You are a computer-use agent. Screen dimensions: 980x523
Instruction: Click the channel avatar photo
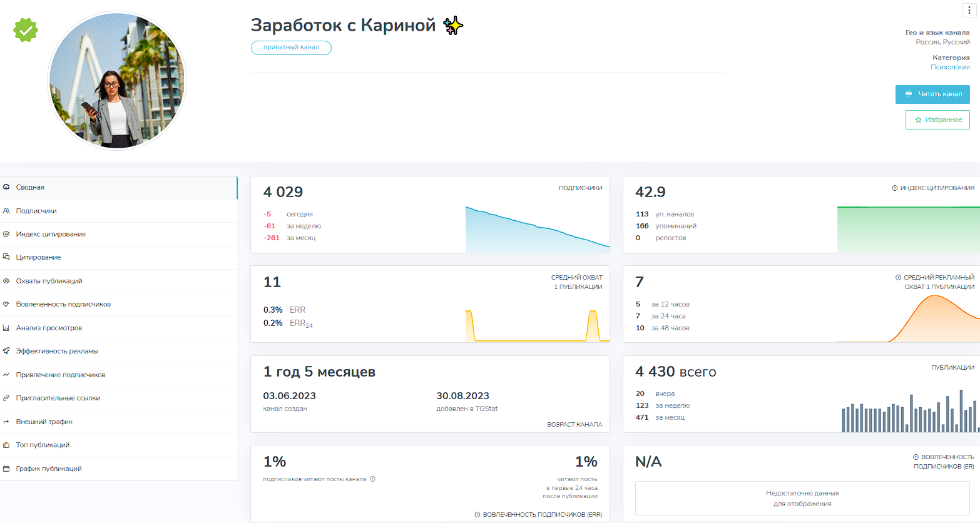pos(117,81)
